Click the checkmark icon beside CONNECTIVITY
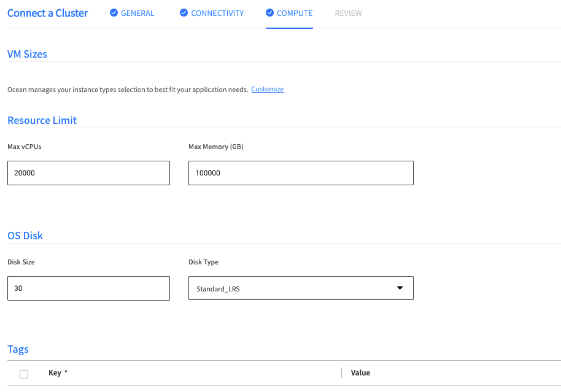 pos(184,13)
